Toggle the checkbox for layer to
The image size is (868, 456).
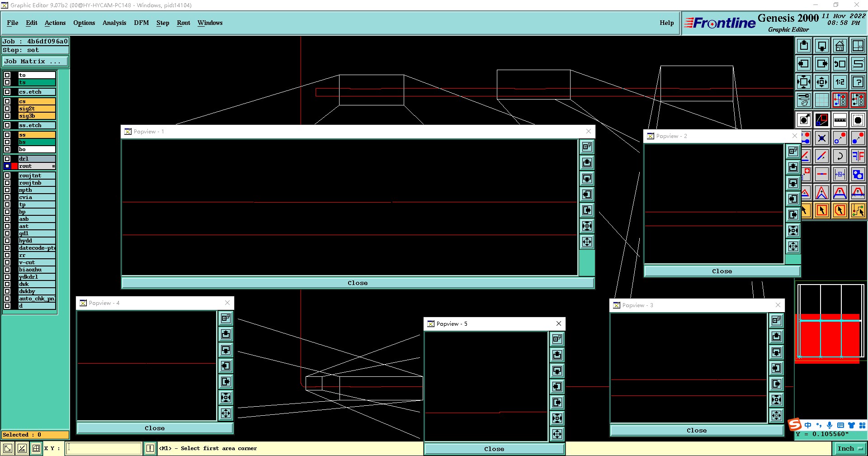7,75
